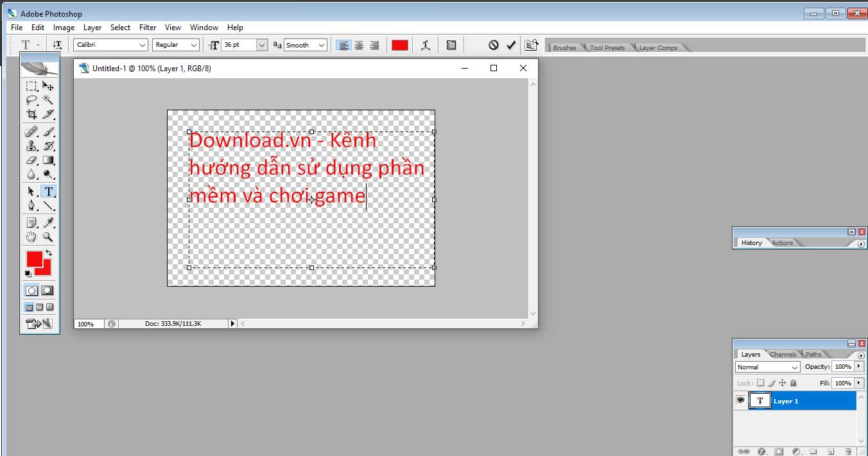Screen dimensions: 868x456
Task: Switch to the Paths tab
Action: pos(813,354)
